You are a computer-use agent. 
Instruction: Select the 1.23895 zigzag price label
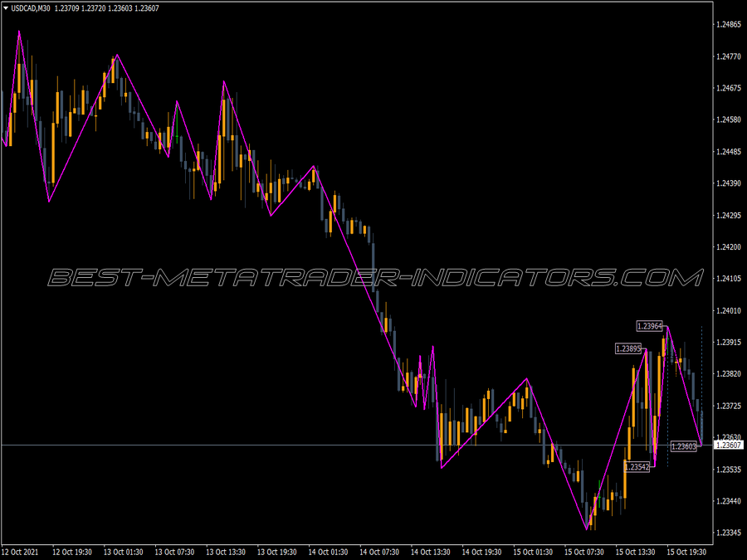pyautogui.click(x=628, y=348)
